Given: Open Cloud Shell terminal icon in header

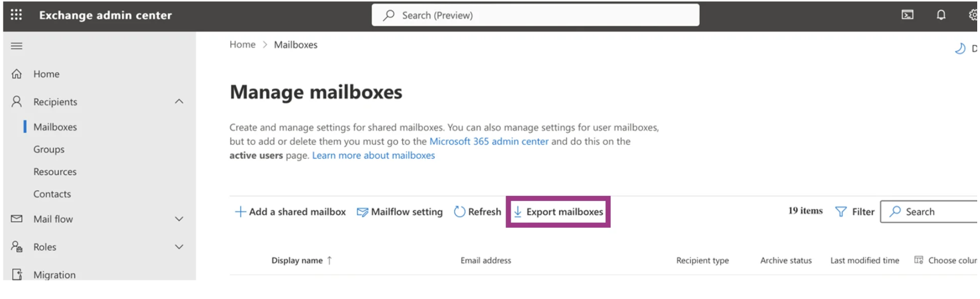Looking at the screenshot, I should pyautogui.click(x=907, y=15).
